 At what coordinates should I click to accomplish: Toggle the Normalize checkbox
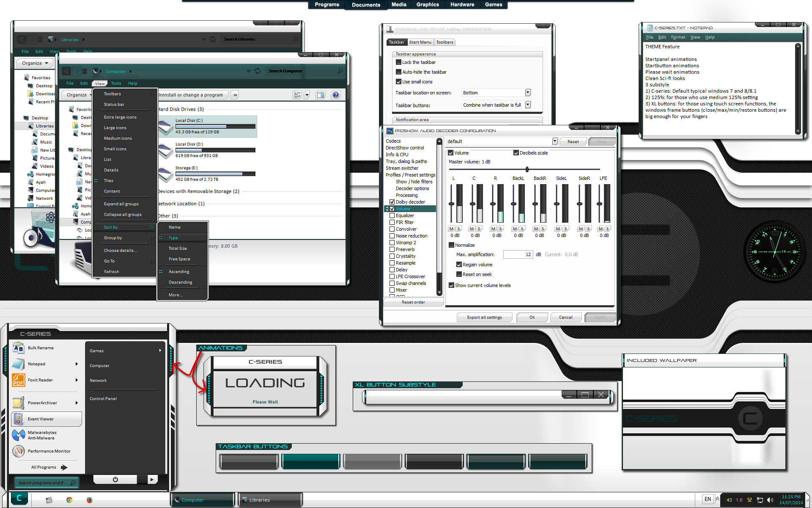click(451, 245)
